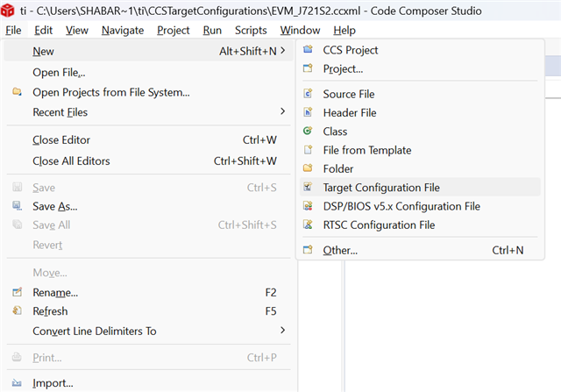The width and height of the screenshot is (561, 392).
Task: Click the green Class icon
Action: pos(307,132)
